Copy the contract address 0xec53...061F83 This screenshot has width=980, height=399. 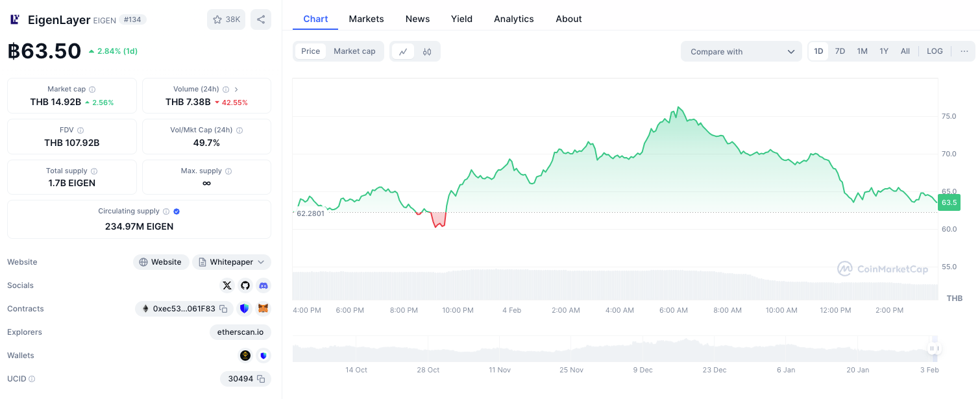tap(223, 309)
